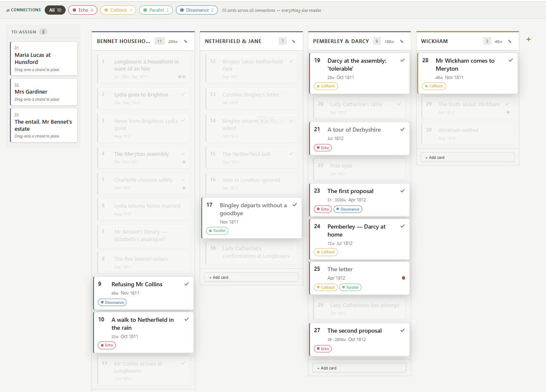
Task: Toggle the checkmark on Refusing Mr Collins
Action: 186,284
